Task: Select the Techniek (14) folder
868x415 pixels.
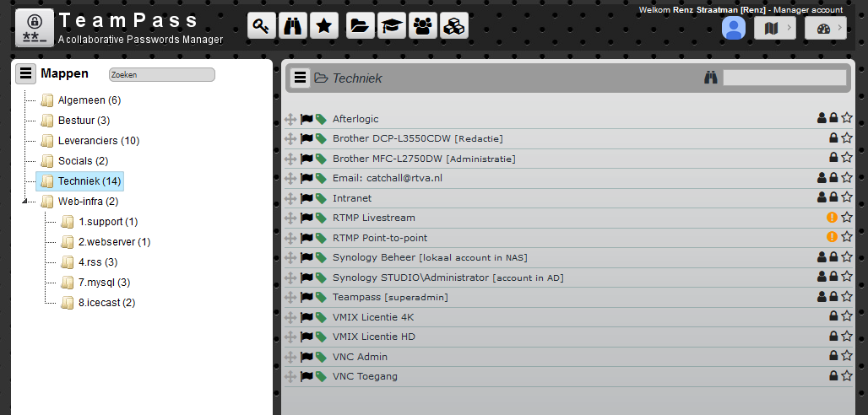Action: [90, 181]
